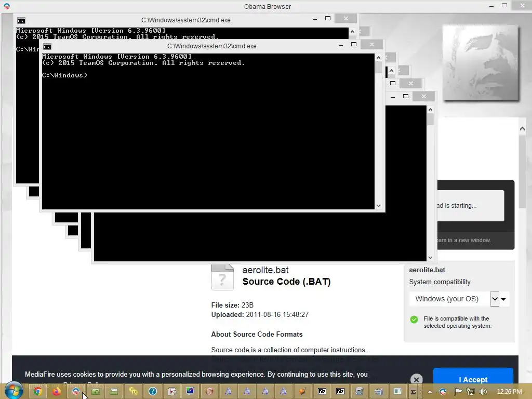Open the Windows Start orb

[14, 391]
